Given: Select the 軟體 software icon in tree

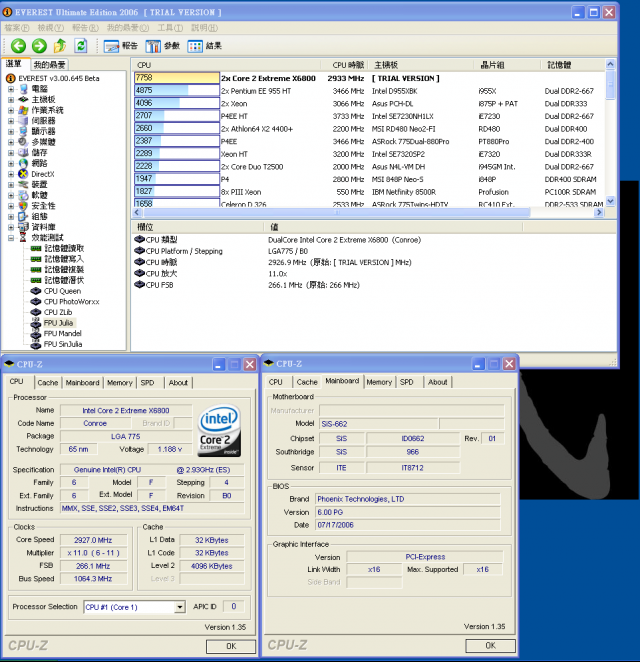Looking at the screenshot, I should coord(24,195).
